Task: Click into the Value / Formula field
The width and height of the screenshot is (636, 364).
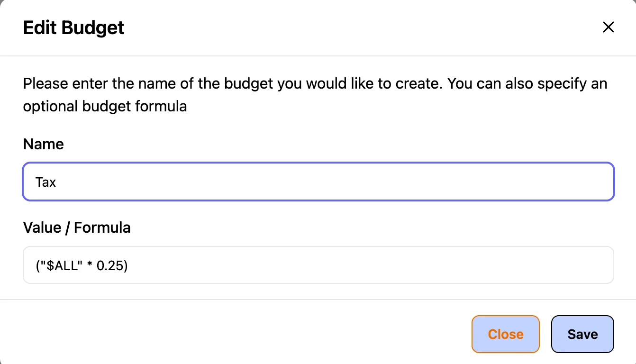Action: (318, 265)
